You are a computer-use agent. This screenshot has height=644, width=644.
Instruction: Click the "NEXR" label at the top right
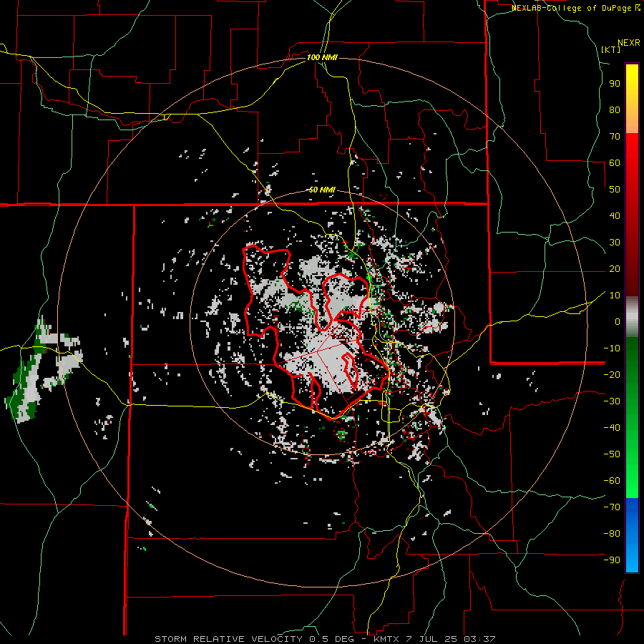629,43
